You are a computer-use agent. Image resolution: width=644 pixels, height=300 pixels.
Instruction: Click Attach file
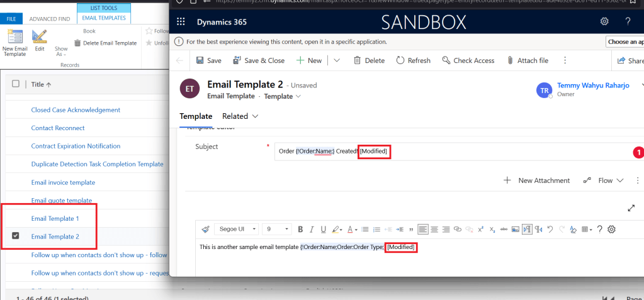pyautogui.click(x=528, y=60)
